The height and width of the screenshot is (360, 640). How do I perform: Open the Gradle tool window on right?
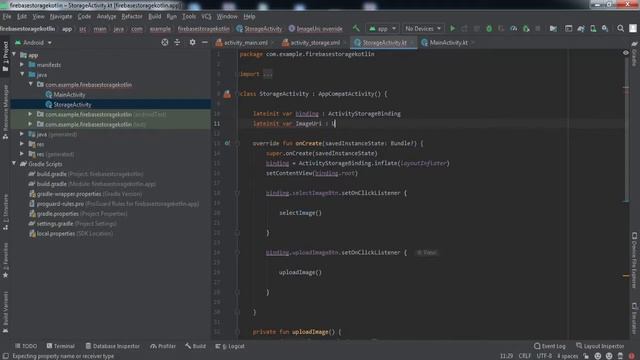pyautogui.click(x=634, y=53)
